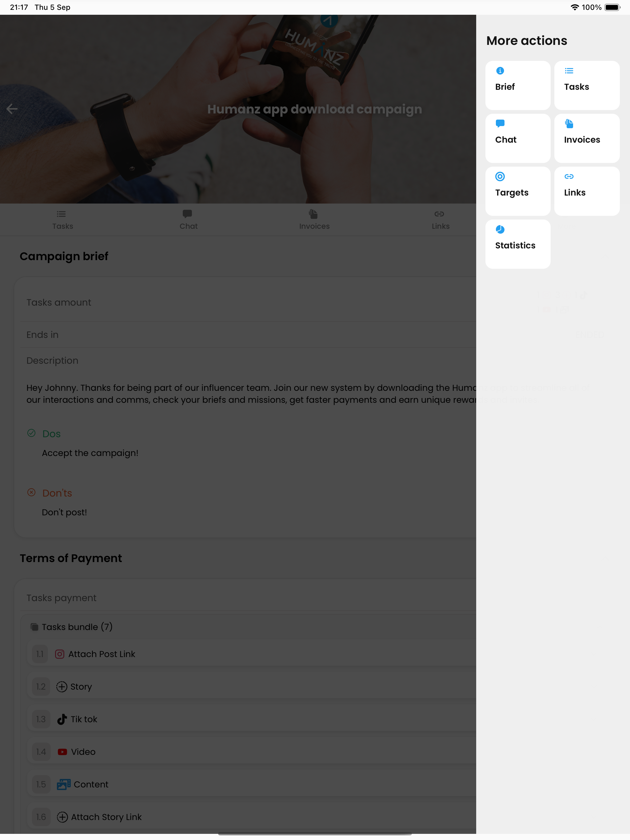
Task: Click the plus-circle icon beside Story
Action: pyautogui.click(x=62, y=687)
